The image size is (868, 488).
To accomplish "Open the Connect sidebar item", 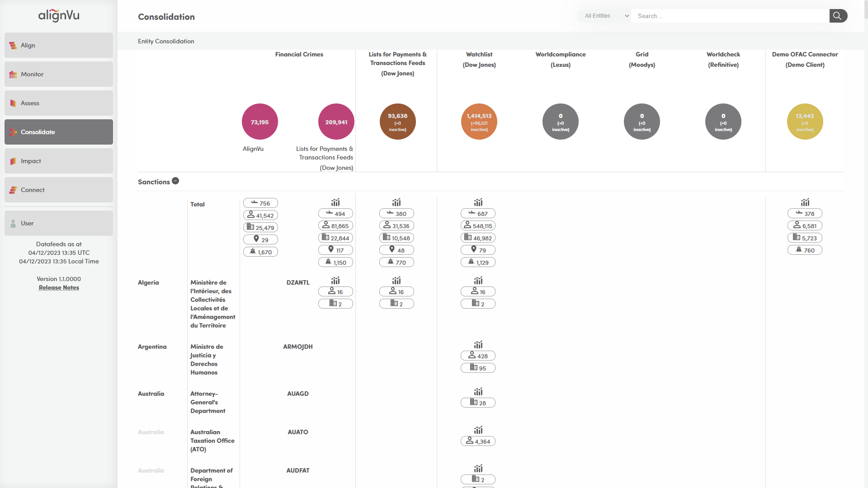I will click(59, 190).
